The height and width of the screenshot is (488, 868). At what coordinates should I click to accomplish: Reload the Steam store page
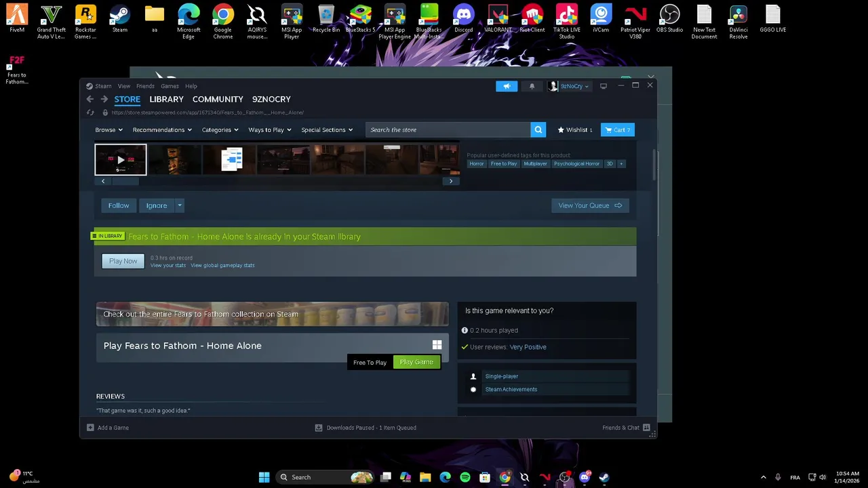click(x=90, y=113)
